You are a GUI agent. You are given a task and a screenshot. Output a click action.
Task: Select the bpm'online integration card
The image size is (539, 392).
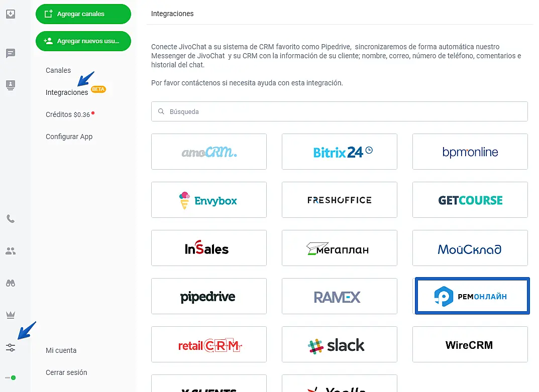point(470,152)
